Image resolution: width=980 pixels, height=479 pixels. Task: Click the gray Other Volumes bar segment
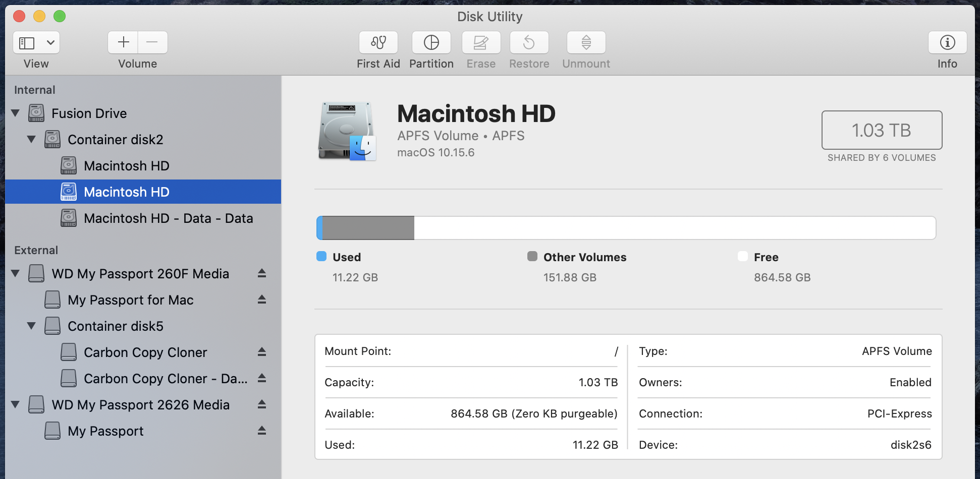368,228
